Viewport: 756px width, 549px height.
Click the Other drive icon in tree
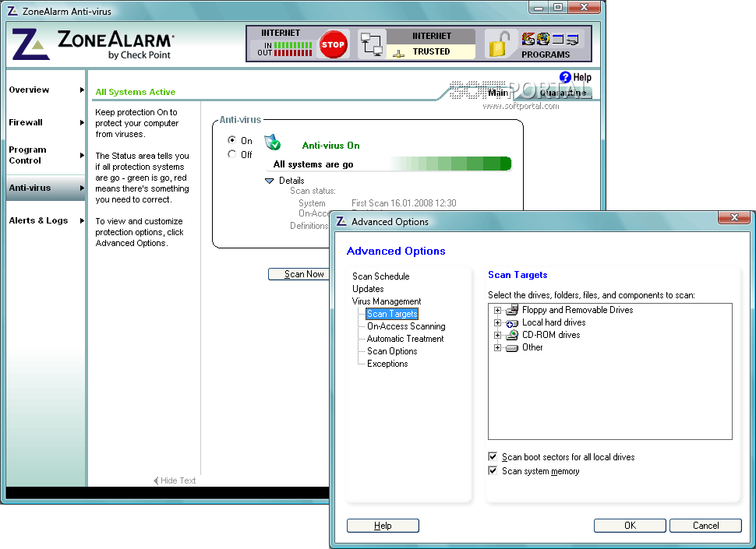click(x=512, y=347)
